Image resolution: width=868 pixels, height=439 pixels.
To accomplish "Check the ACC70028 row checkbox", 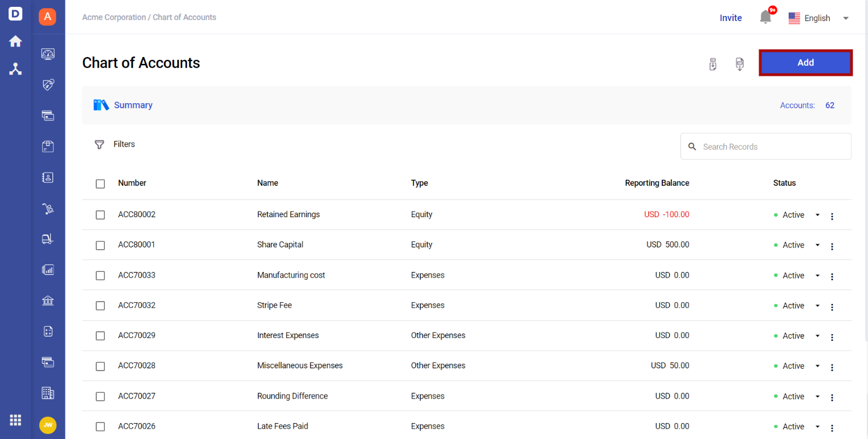I will coord(100,366).
